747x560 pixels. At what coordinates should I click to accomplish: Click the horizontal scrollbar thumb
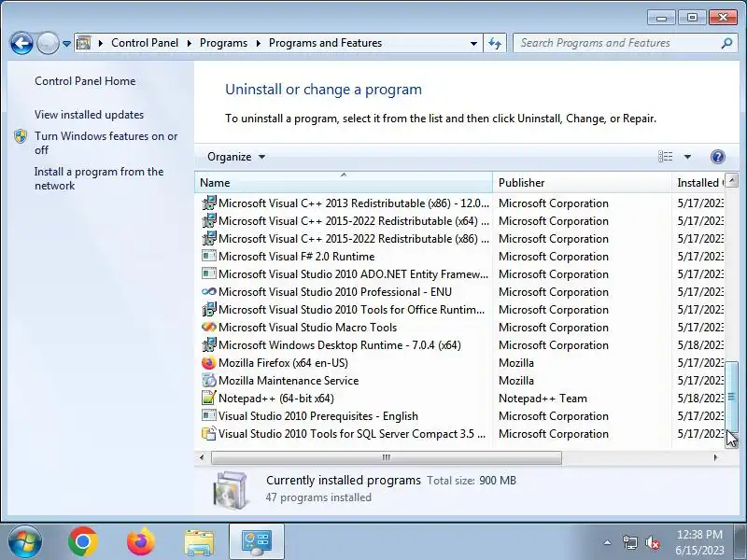[387, 457]
